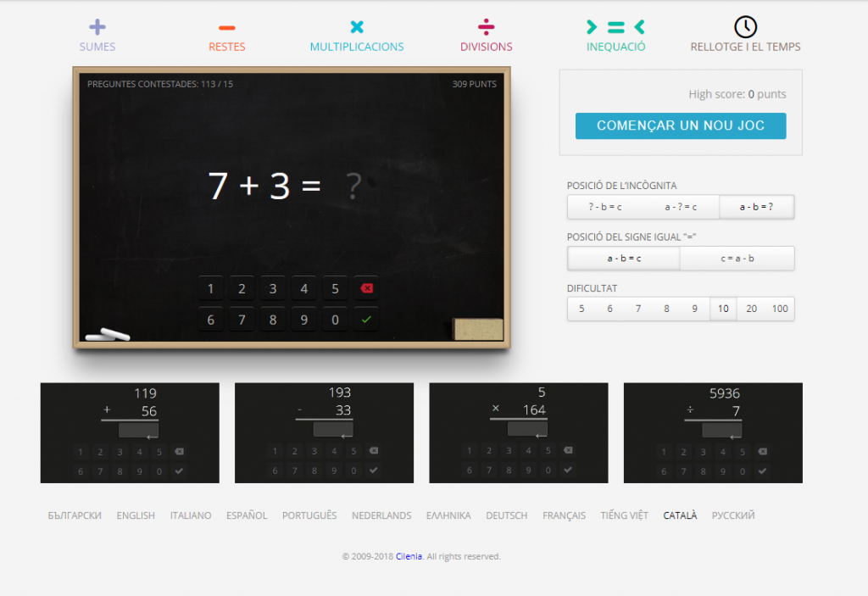Switch language to English
868x596 pixels.
point(136,515)
